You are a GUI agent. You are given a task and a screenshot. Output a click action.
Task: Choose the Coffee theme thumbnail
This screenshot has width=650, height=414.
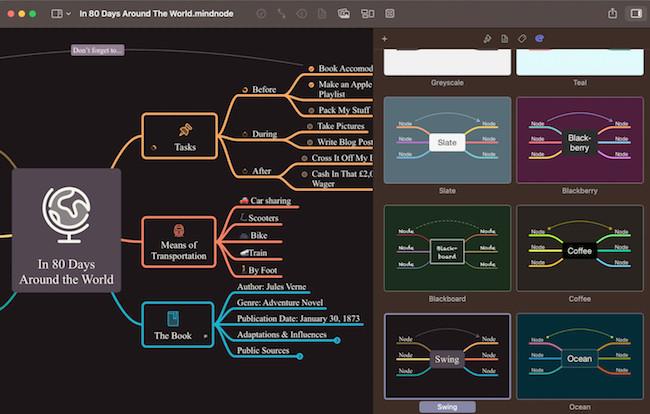[580, 248]
